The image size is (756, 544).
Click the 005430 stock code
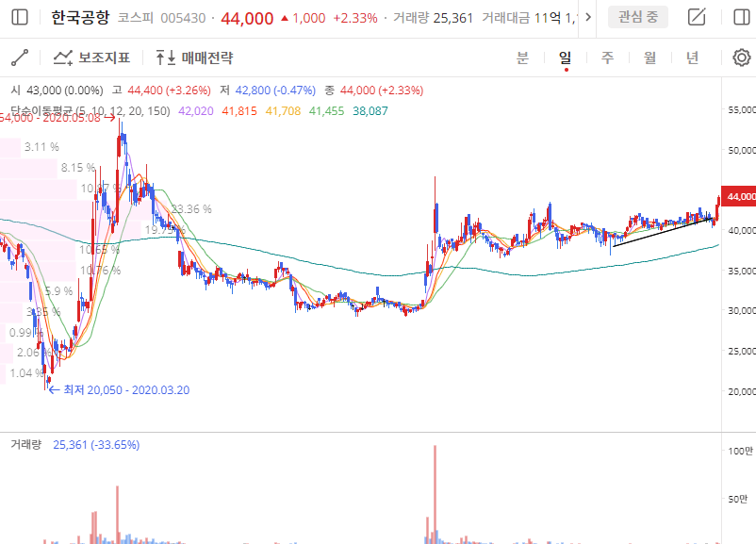click(x=183, y=18)
